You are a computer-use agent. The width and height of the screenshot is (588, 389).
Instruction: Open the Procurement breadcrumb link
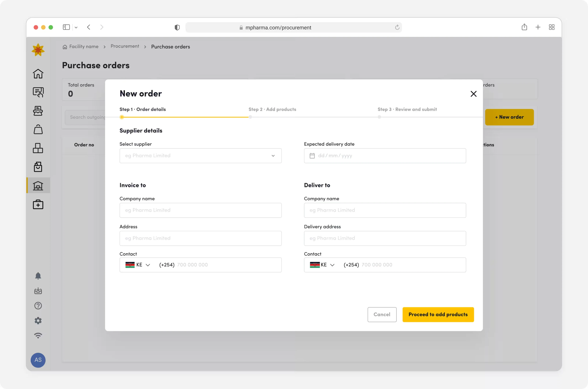(125, 46)
